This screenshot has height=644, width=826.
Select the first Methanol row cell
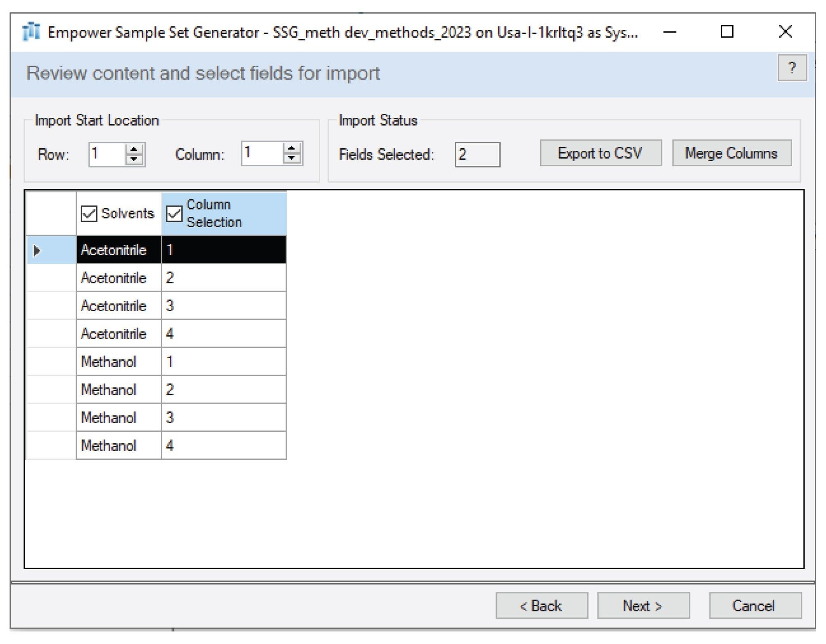119,362
